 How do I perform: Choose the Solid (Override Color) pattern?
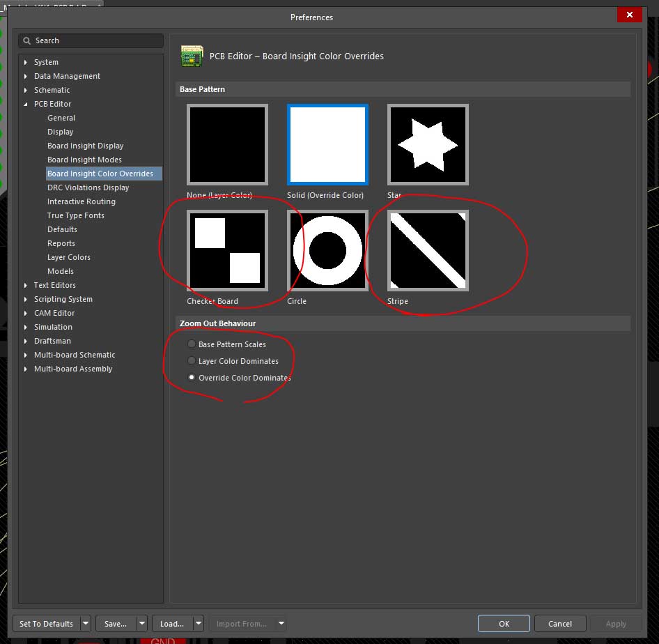tap(327, 145)
